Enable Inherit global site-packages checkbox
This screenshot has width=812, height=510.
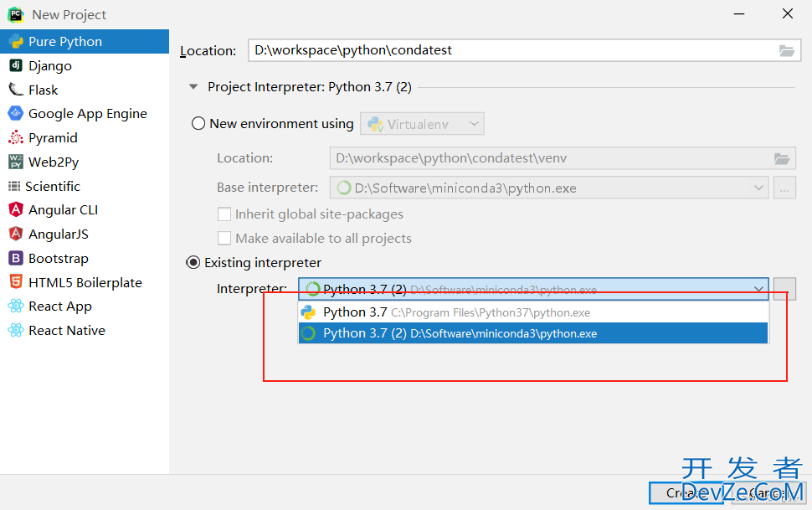[x=224, y=214]
